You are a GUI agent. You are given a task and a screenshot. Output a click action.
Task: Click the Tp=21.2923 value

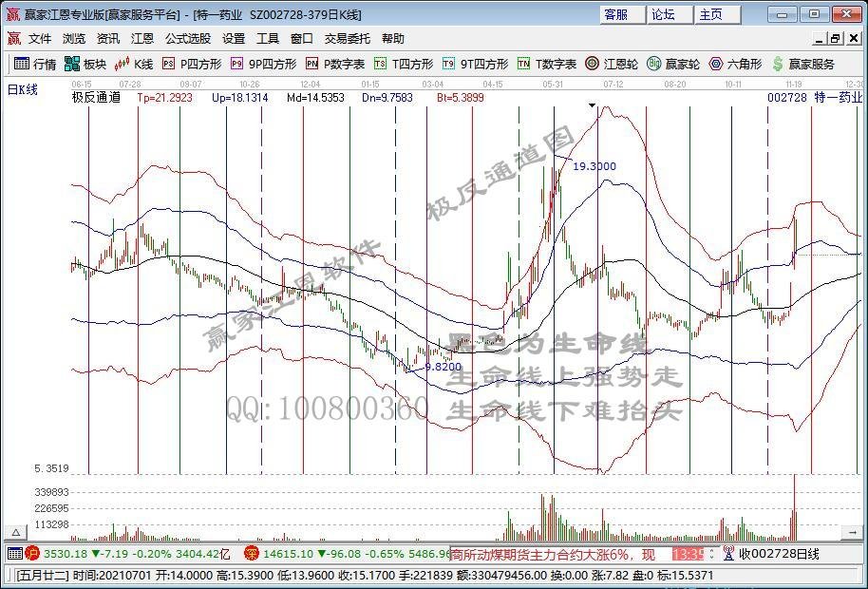tap(165, 98)
